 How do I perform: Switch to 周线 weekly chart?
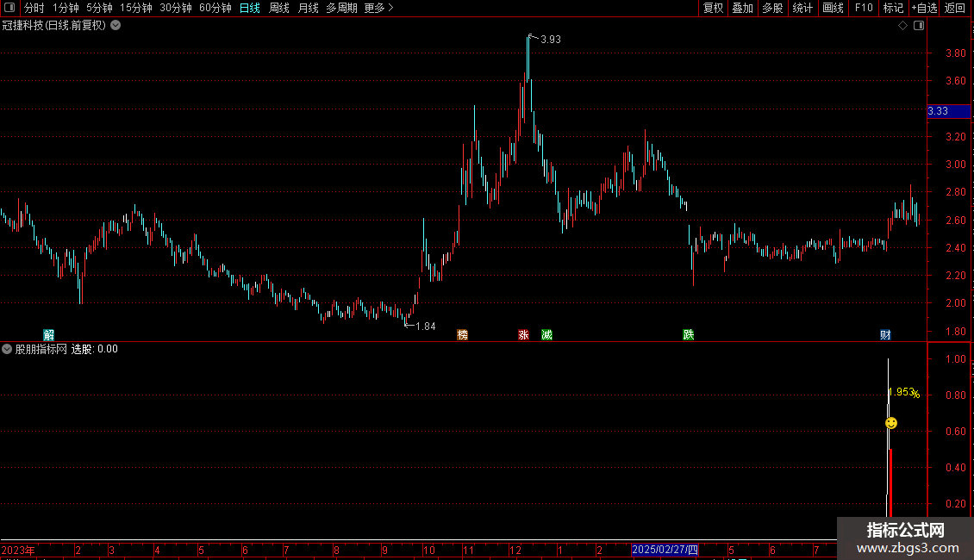pyautogui.click(x=279, y=8)
